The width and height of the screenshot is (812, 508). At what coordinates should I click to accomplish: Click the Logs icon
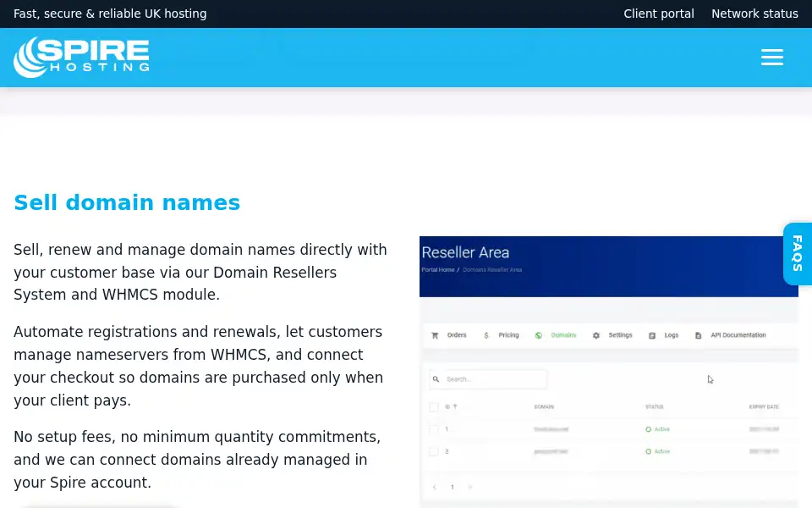652,335
